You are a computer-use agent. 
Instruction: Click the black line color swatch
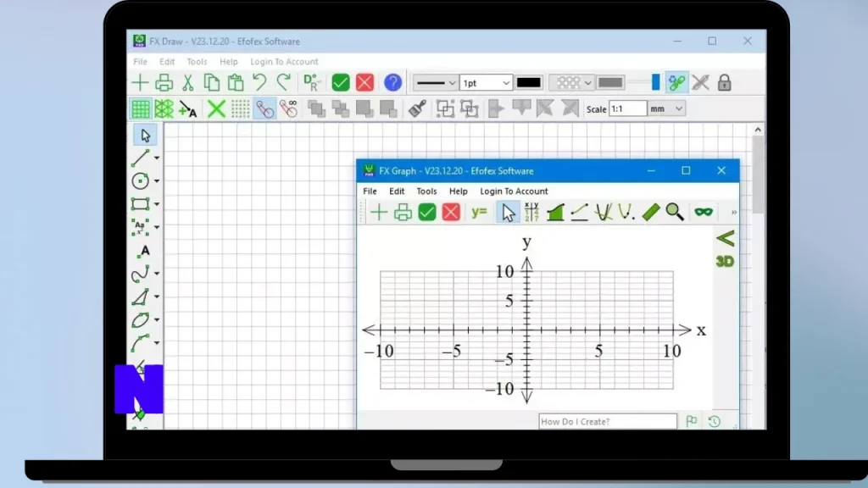529,83
